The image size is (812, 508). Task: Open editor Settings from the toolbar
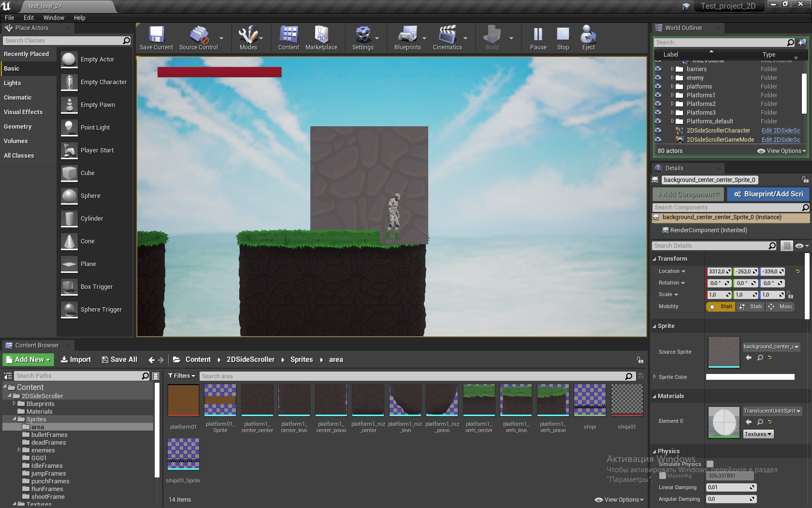point(362,38)
